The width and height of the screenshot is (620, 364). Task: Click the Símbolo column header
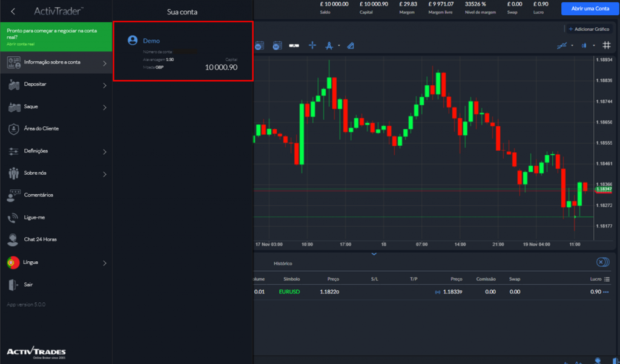[x=291, y=279]
